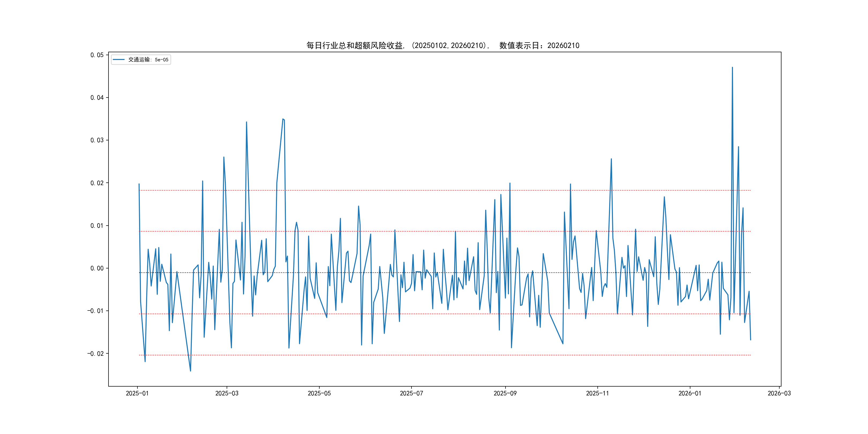Image resolution: width=868 pixels, height=434 pixels.
Task: Click the 2025-09 x-axis date label
Action: tap(505, 393)
